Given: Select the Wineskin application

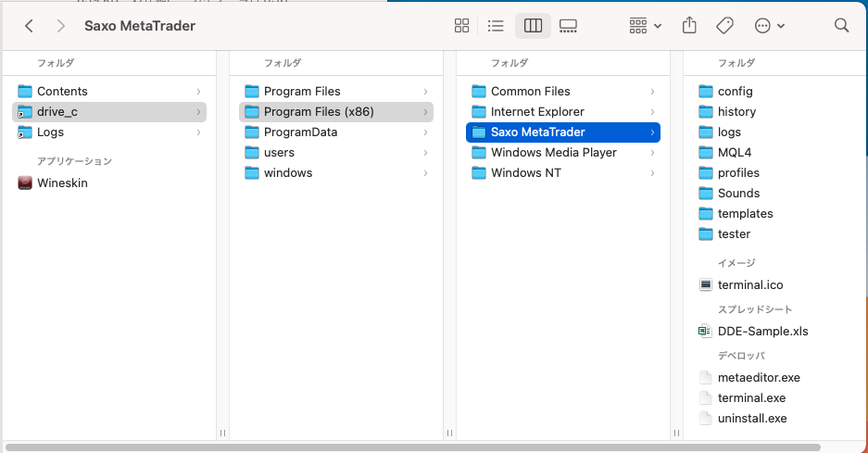Looking at the screenshot, I should tap(109, 182).
